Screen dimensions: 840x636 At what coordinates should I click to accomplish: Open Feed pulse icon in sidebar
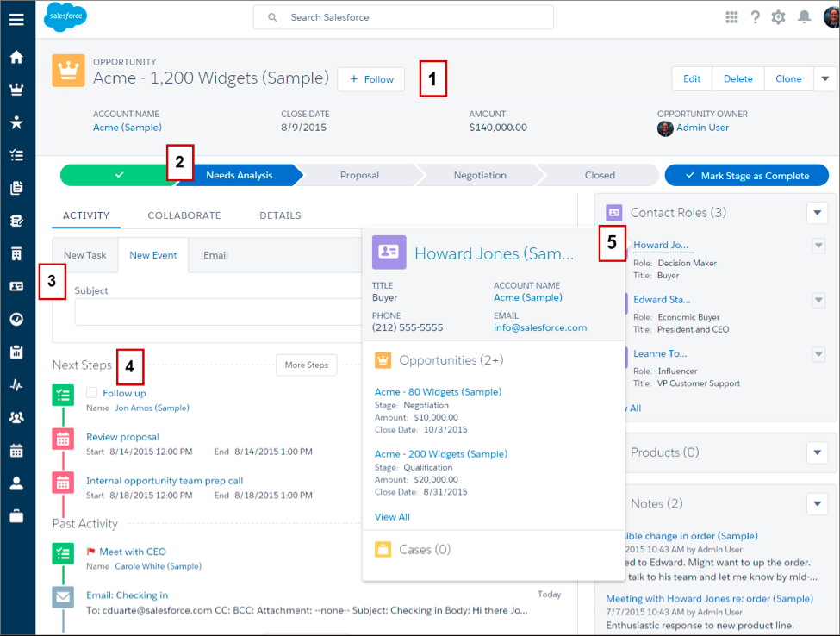[16, 384]
